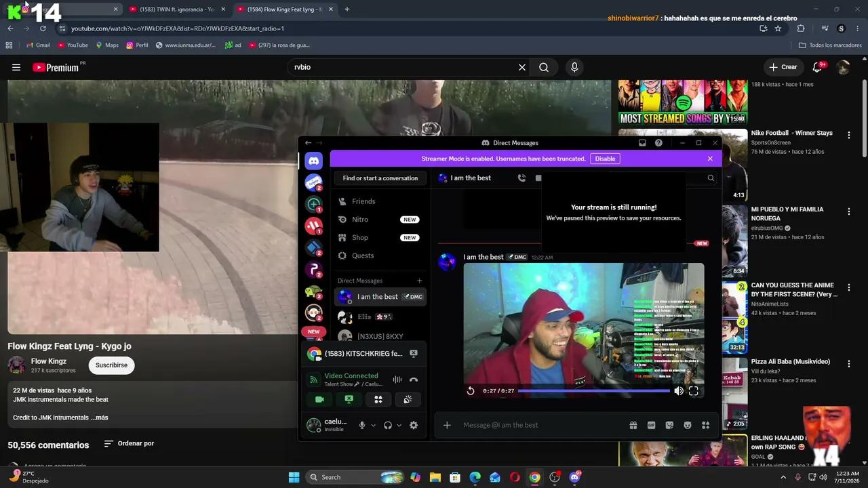Disable Streamer Mode
This screenshot has height=488, width=868.
point(605,159)
